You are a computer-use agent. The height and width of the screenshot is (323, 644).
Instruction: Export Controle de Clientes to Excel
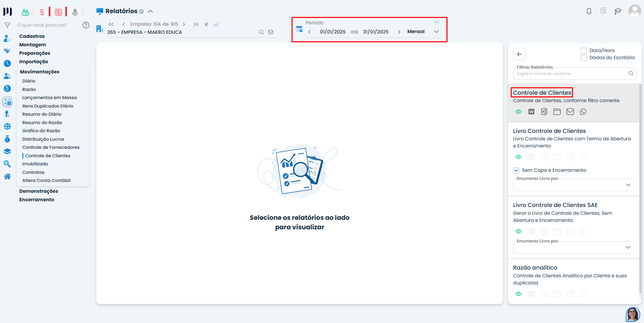click(544, 112)
